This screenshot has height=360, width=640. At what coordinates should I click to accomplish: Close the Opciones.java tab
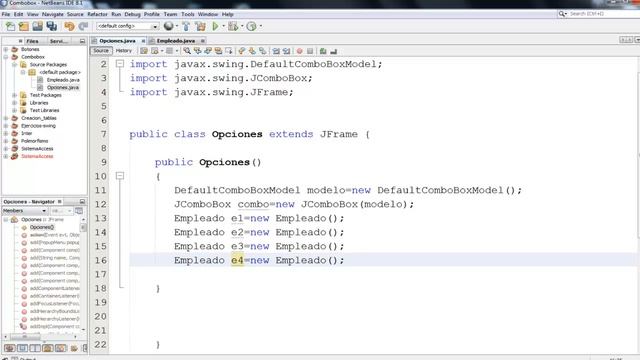pyautogui.click(x=143, y=41)
